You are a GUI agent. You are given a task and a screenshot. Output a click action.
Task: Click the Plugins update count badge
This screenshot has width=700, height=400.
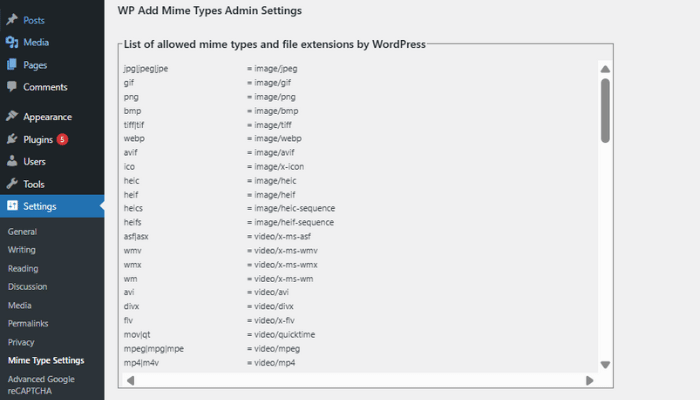tap(62, 139)
